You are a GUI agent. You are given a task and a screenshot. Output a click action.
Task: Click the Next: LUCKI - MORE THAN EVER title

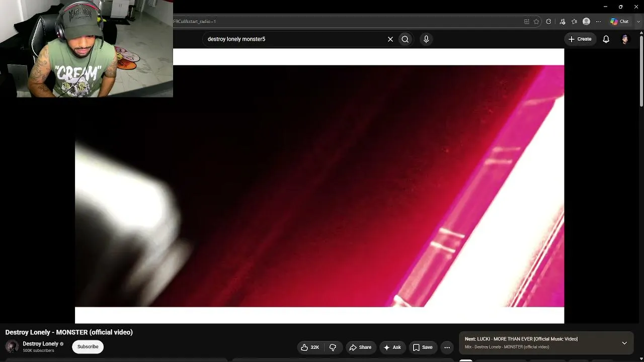point(521,339)
